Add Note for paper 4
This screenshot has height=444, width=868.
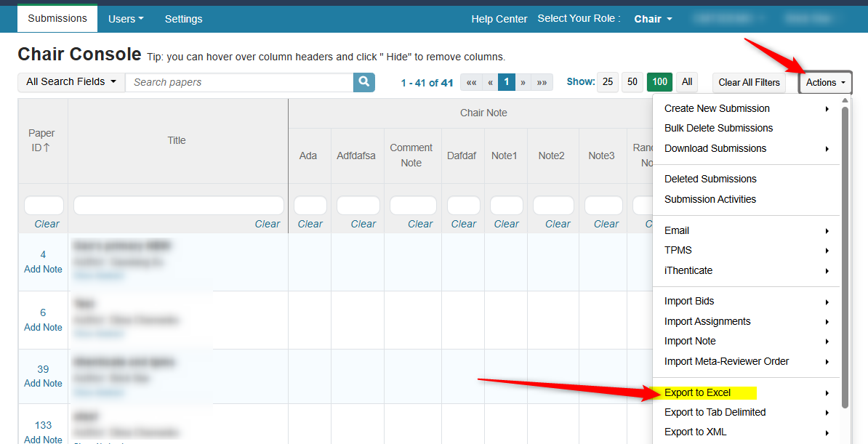(x=43, y=269)
